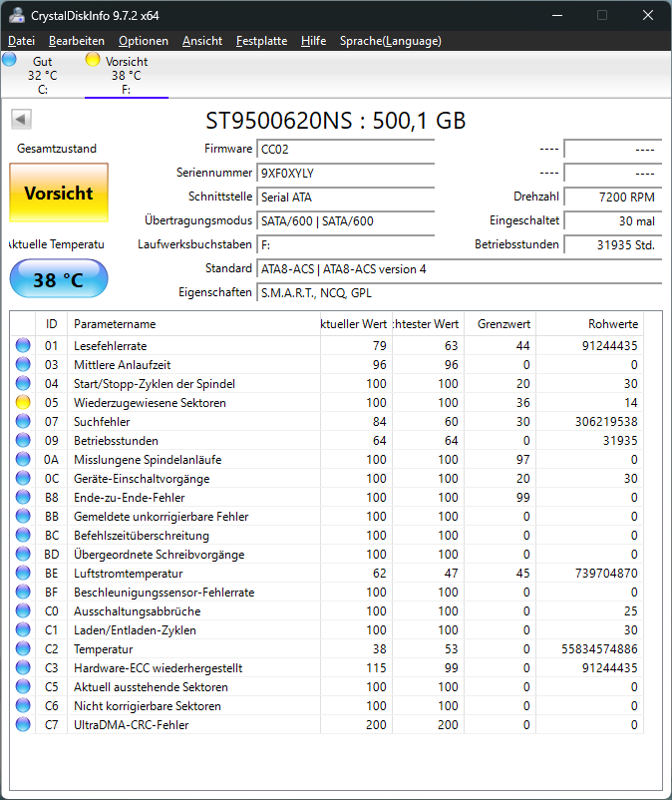Click the Rohwerte column header
The width and height of the screenshot is (672, 800).
click(590, 324)
